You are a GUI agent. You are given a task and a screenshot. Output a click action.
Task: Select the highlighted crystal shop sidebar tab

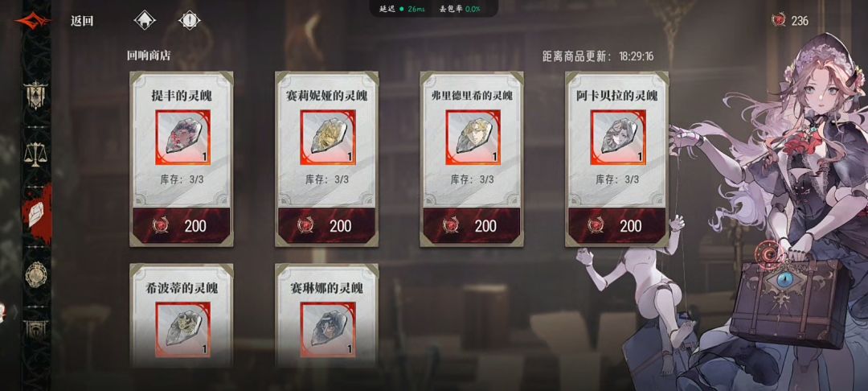point(36,214)
